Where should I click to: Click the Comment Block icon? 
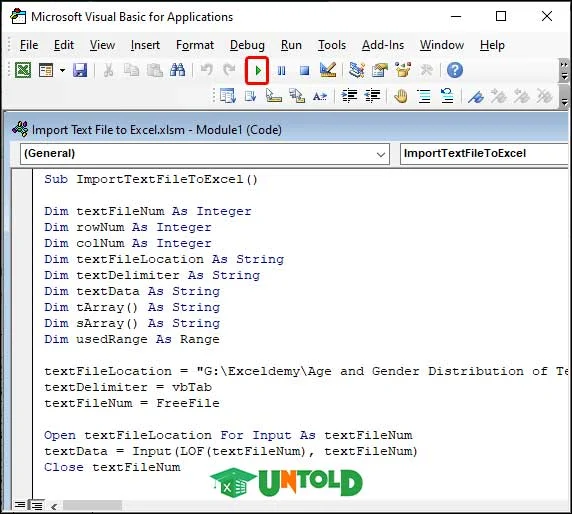click(x=424, y=96)
